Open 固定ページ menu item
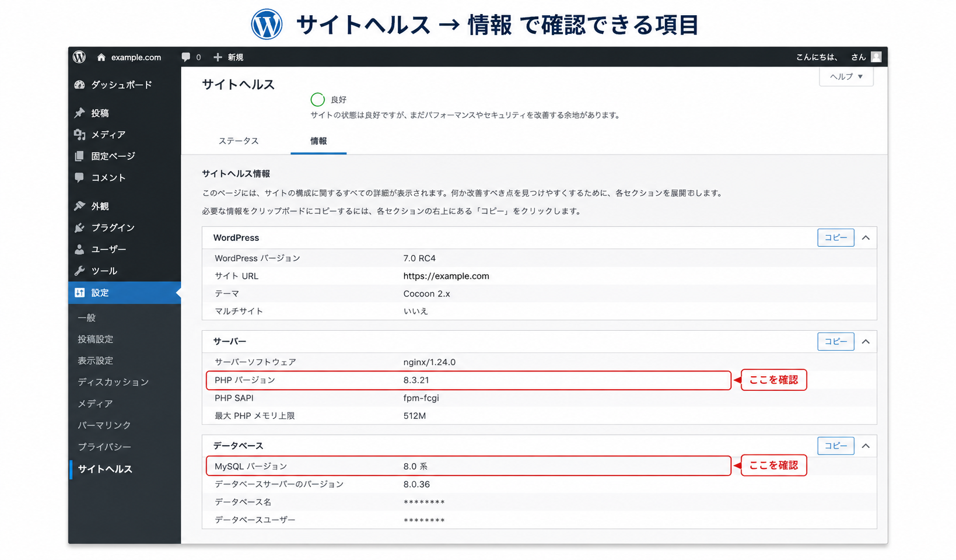The image size is (956, 560). [124, 156]
